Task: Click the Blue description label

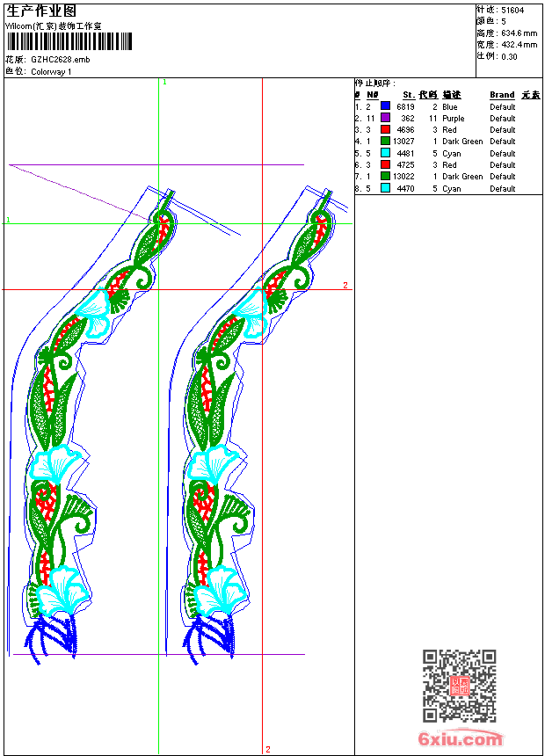Action: tap(449, 107)
